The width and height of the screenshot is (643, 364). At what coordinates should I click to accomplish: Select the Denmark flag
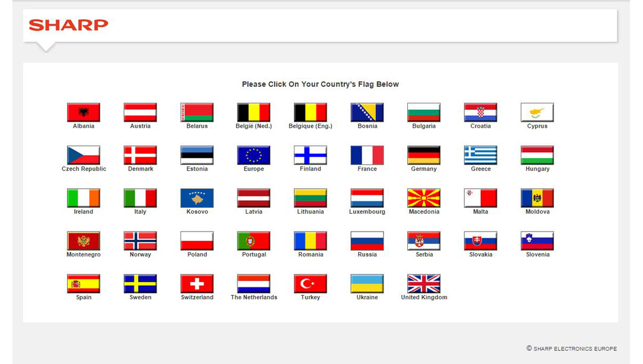click(x=140, y=155)
